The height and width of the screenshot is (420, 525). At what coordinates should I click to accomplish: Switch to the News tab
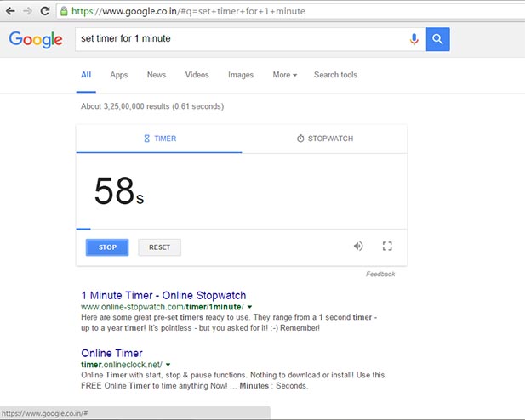click(157, 75)
